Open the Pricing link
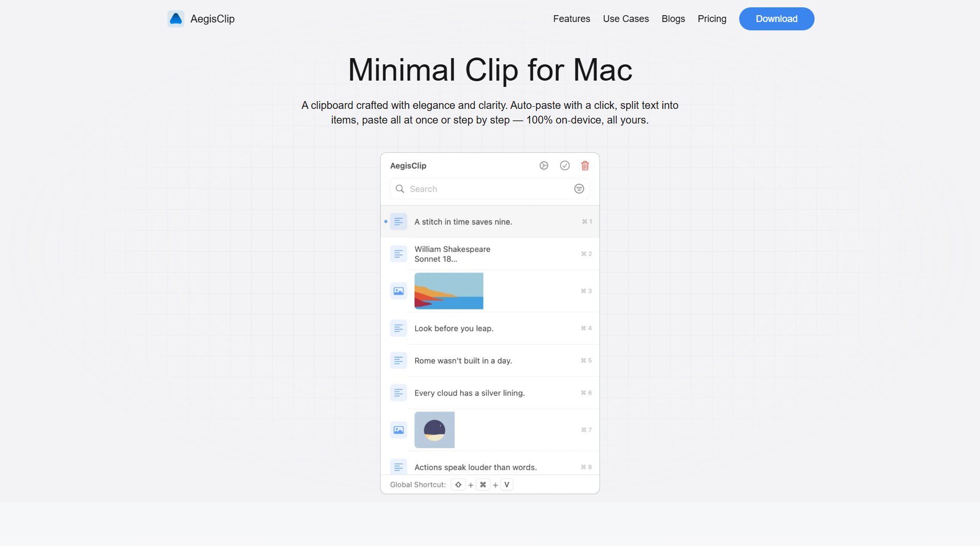Viewport: 980px width, 546px height. pyautogui.click(x=711, y=18)
